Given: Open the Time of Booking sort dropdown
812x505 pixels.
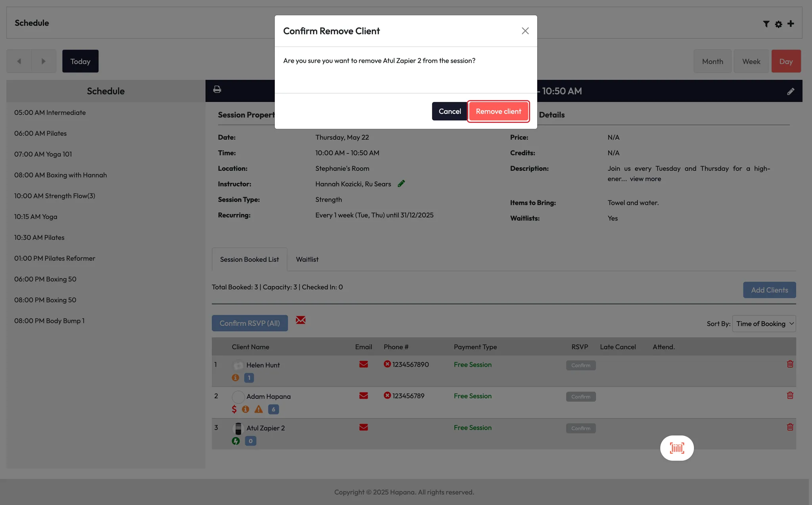Looking at the screenshot, I should (x=764, y=324).
